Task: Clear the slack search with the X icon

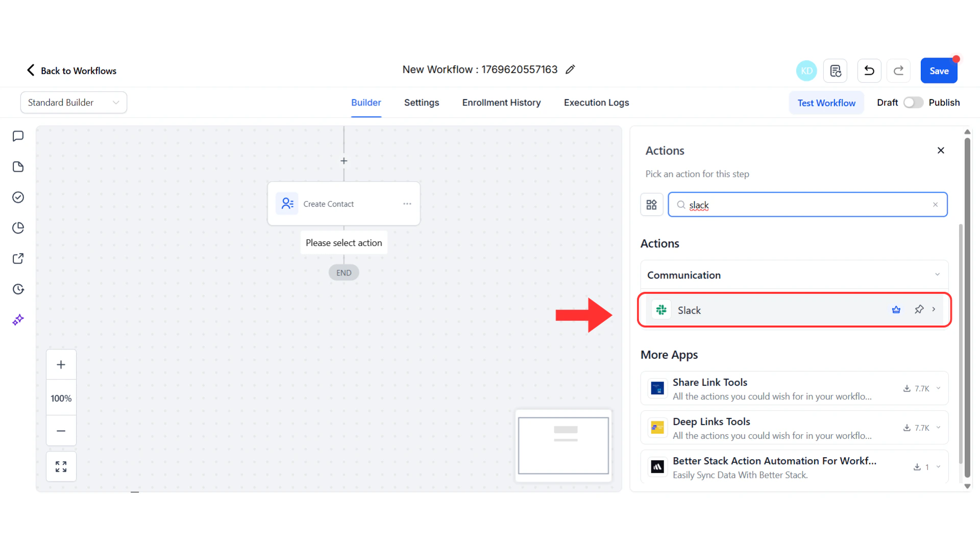Action: tap(935, 204)
